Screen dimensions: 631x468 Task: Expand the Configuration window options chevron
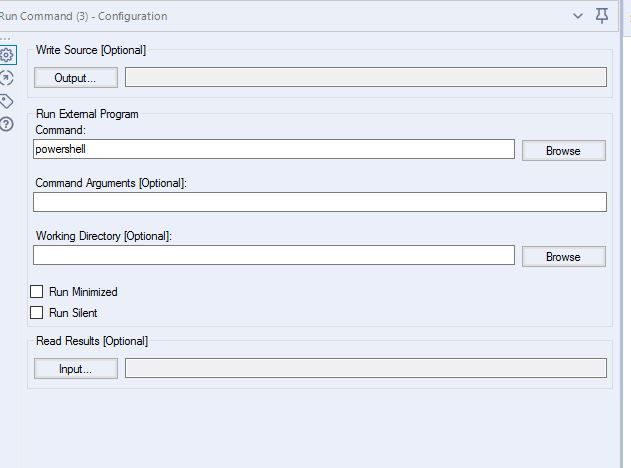pos(577,16)
